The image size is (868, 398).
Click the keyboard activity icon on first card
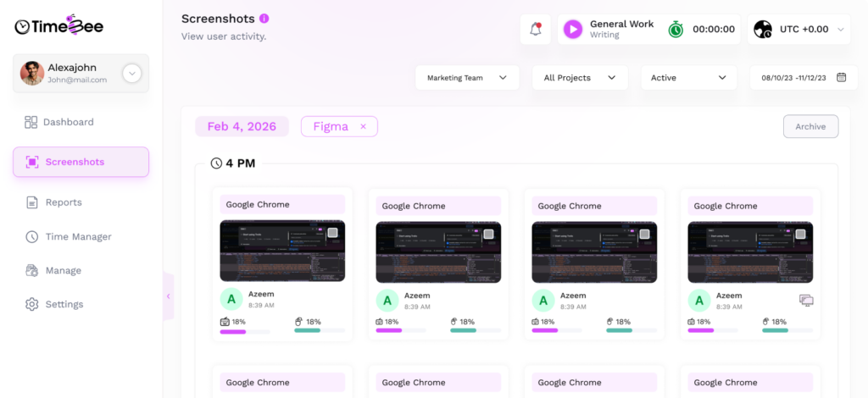tap(225, 322)
